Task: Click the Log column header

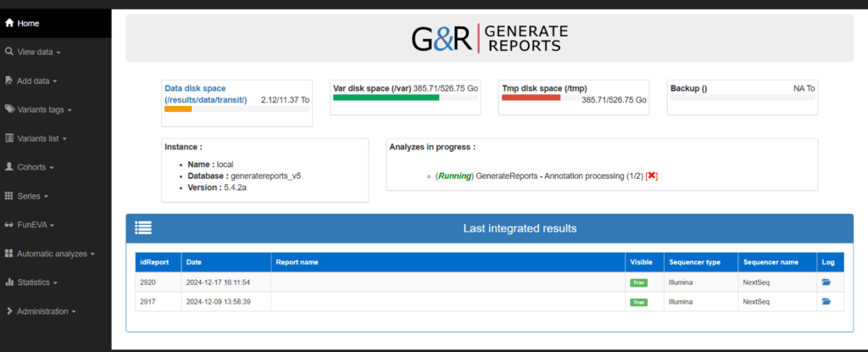Action: pos(831,262)
